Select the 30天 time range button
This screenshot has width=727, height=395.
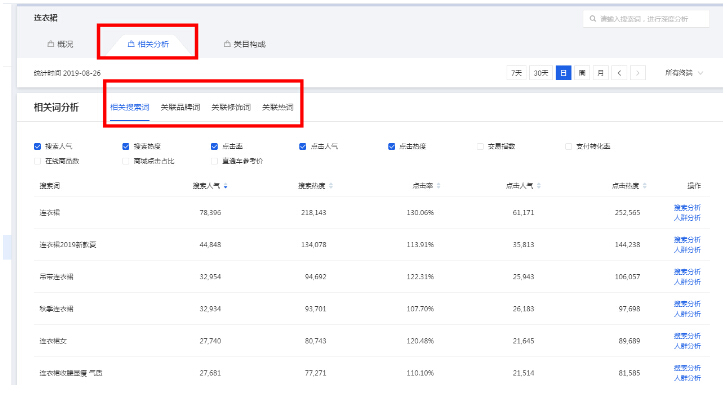pyautogui.click(x=541, y=73)
